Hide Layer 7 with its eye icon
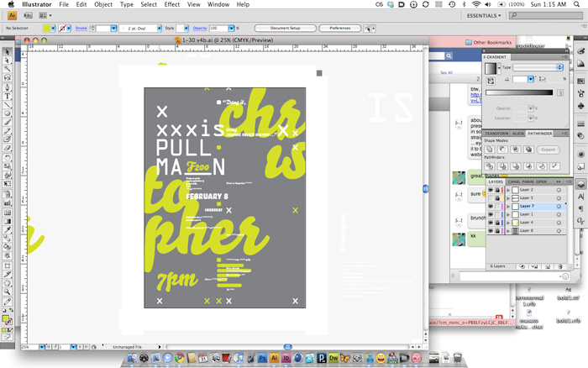The image size is (588, 368). pos(491,207)
